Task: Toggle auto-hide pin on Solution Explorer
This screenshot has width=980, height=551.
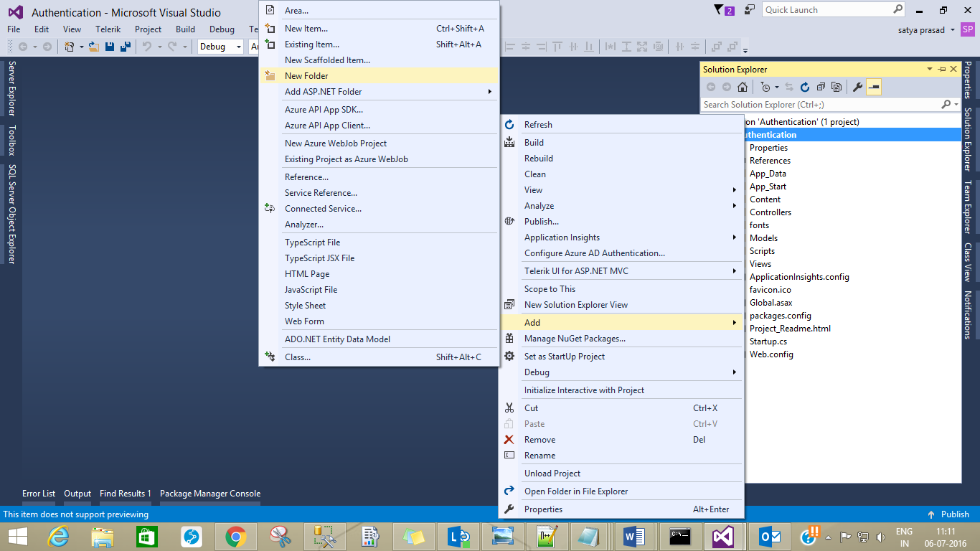Action: click(x=942, y=70)
